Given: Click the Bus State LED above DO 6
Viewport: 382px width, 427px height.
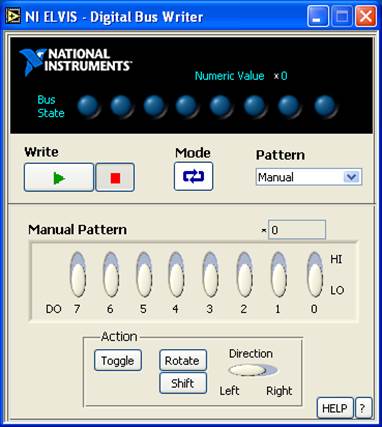Looking at the screenshot, I should (x=122, y=106).
